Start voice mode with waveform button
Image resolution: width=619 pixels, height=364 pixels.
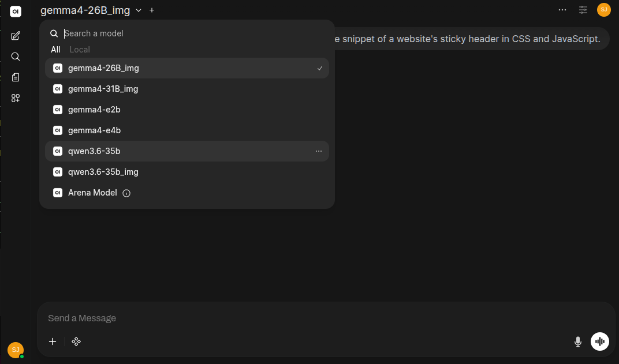(x=599, y=342)
